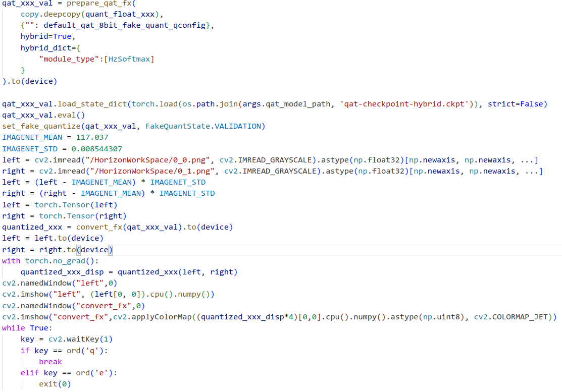562x392 pixels.
Task: Place cursor on default_qat_8bit_fake_quant_qconfig
Action: [x=125, y=25]
